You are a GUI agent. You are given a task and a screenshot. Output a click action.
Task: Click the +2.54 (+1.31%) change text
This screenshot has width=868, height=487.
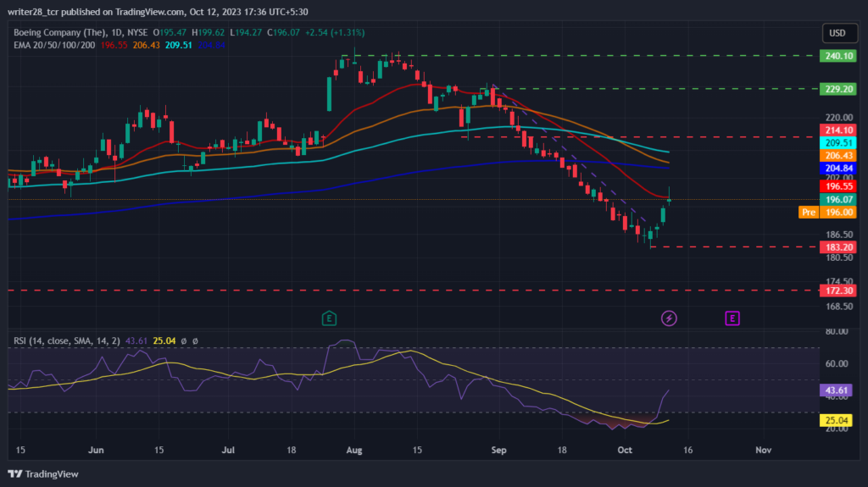click(x=335, y=33)
